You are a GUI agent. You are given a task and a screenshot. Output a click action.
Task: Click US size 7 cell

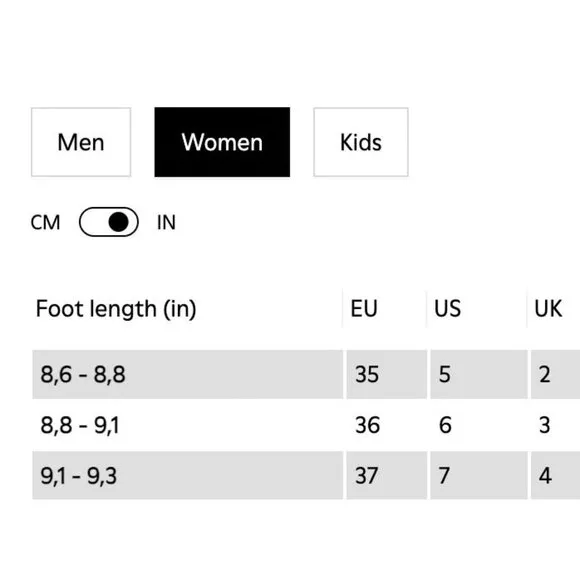pyautogui.click(x=479, y=475)
